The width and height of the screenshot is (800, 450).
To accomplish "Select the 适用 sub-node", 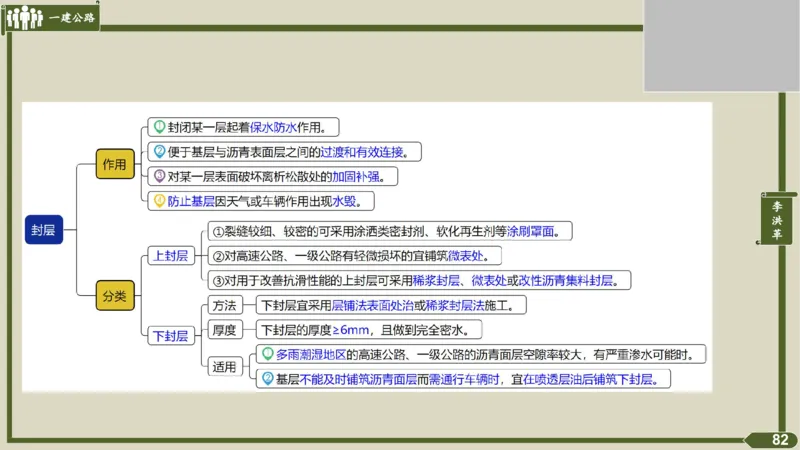I will (x=224, y=367).
